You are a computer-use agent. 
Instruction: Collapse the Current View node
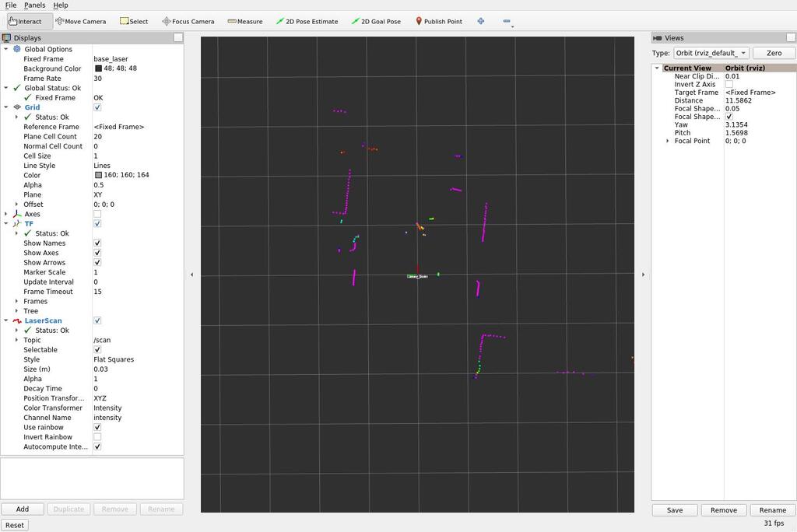657,68
